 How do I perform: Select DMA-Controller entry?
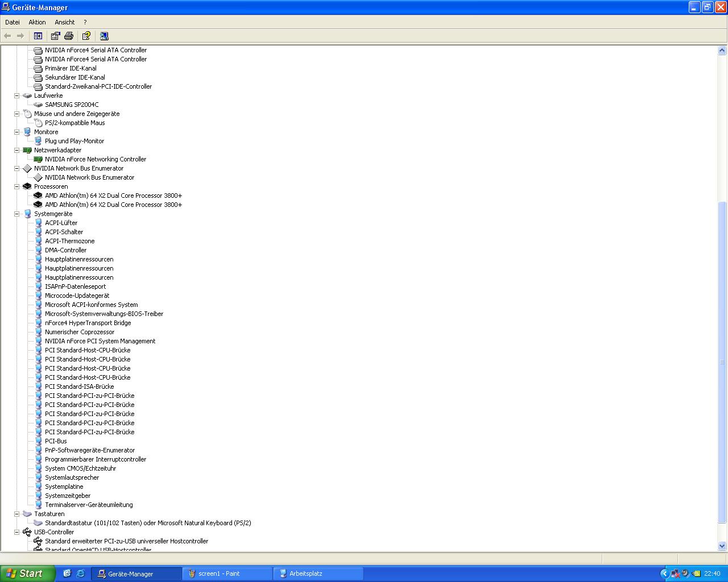pyautogui.click(x=65, y=250)
